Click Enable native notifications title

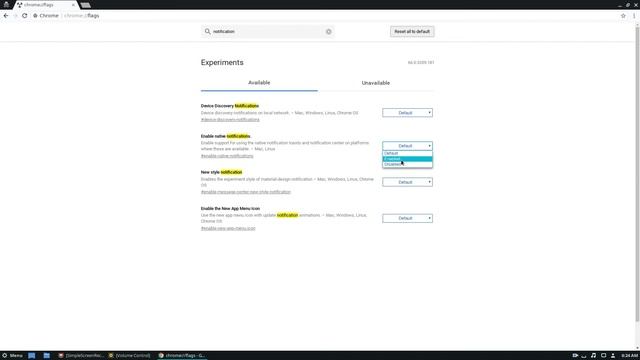226,136
